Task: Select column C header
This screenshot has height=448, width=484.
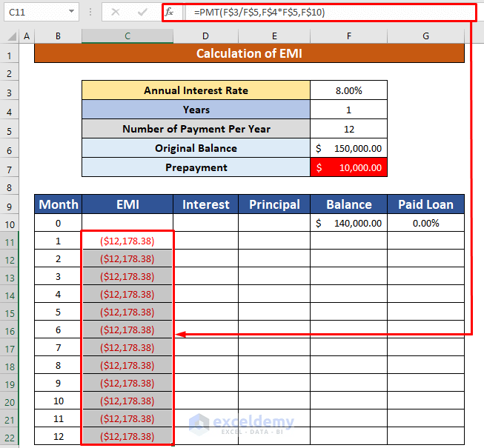Action: point(127,36)
